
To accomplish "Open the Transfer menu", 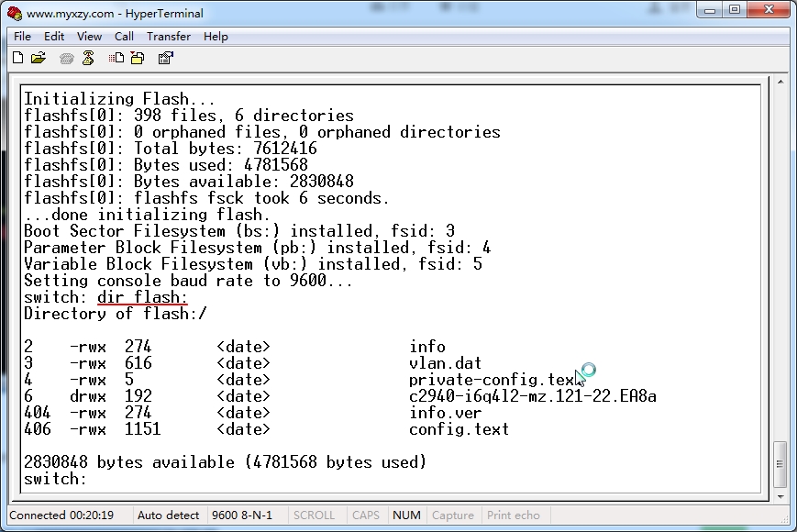I will (x=169, y=37).
